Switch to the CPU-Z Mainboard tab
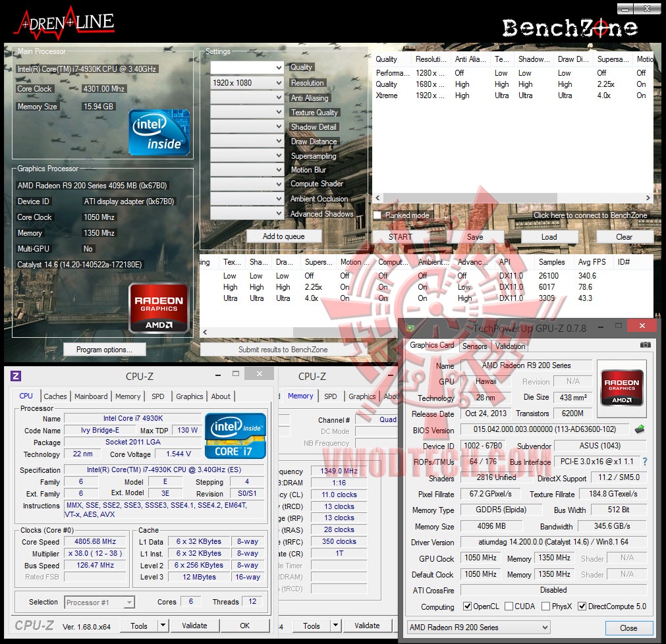 [91, 396]
